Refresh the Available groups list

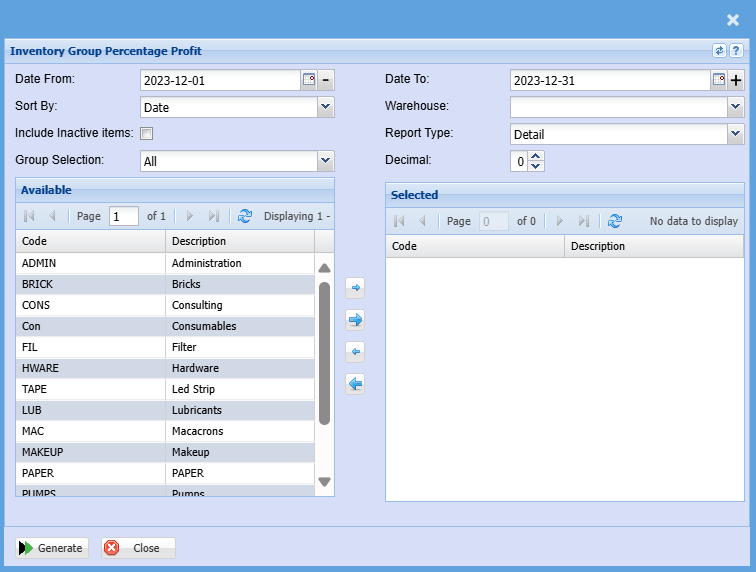pos(245,216)
